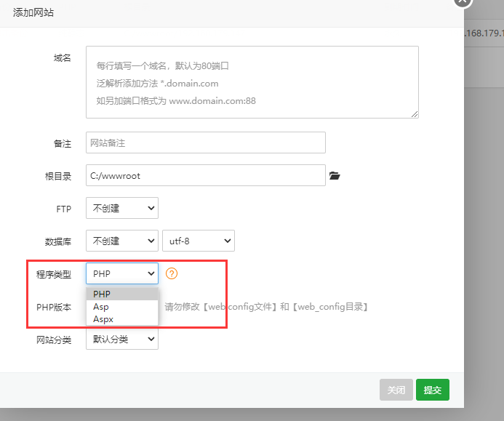
Task: Click the 域名 label
Action: 63,58
